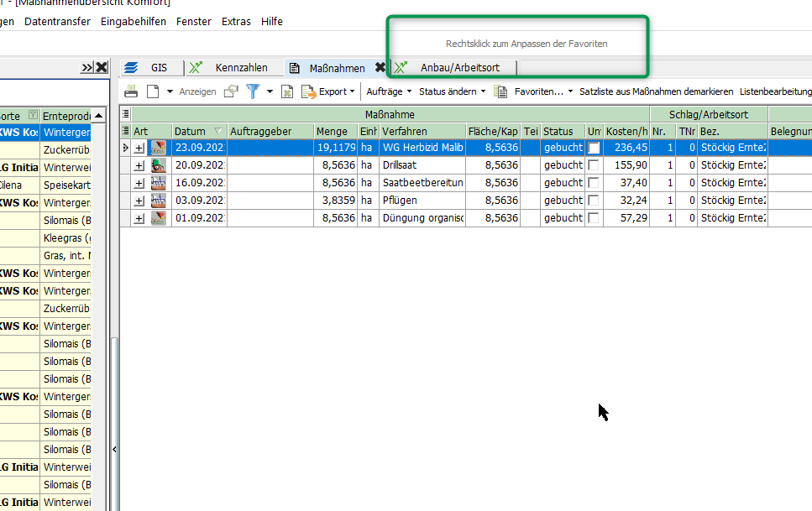This screenshot has width=812, height=511.
Task: Click the Art icon of the Drillsaat row
Action: [158, 165]
